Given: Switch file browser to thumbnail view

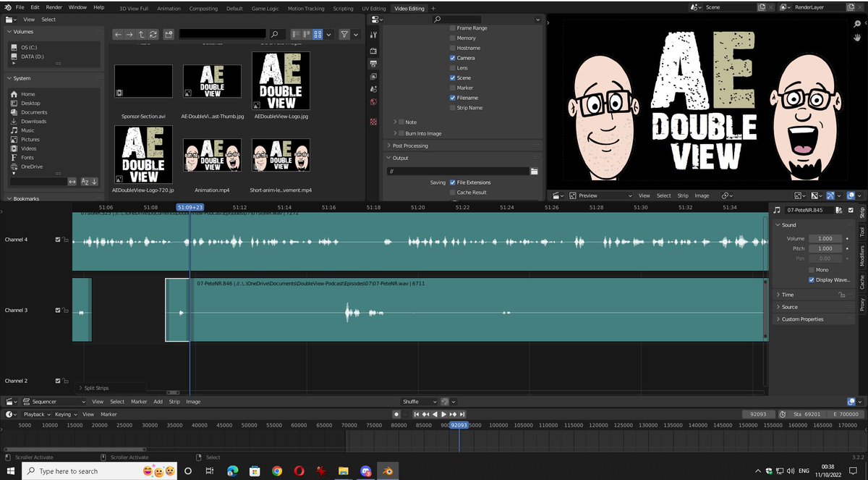Looking at the screenshot, I should coord(318,34).
